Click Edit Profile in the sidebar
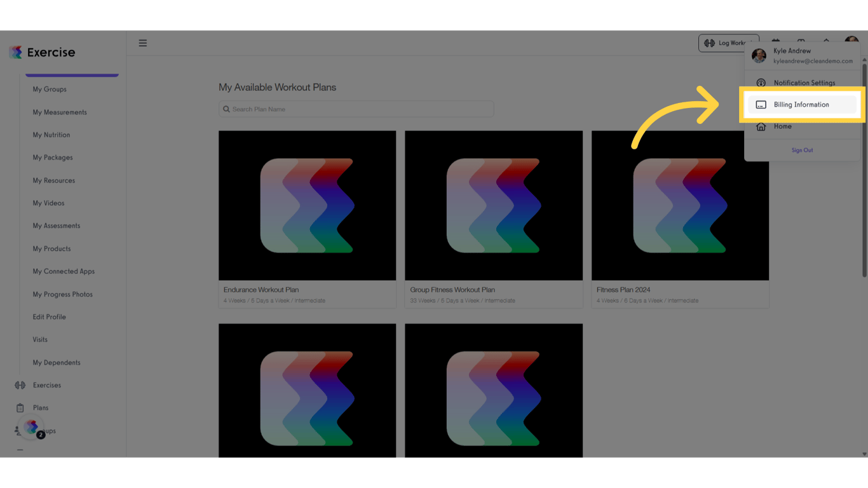 pos(50,317)
